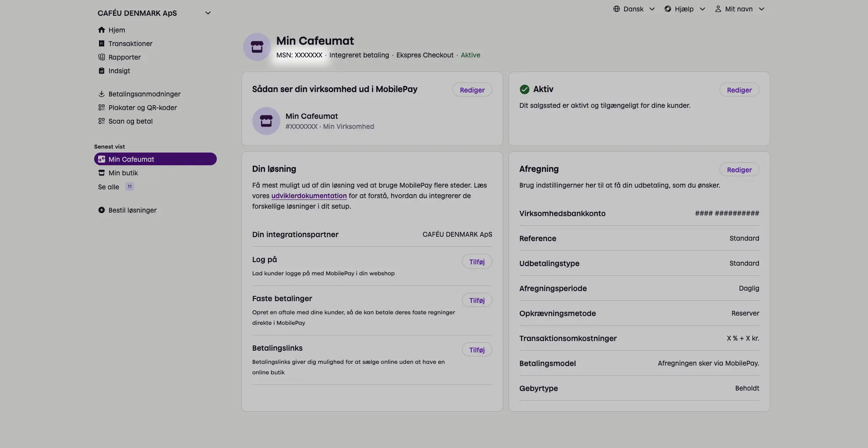The height and width of the screenshot is (448, 868).
Task: Click Tilføj next to Faste betalinger
Action: point(476,300)
